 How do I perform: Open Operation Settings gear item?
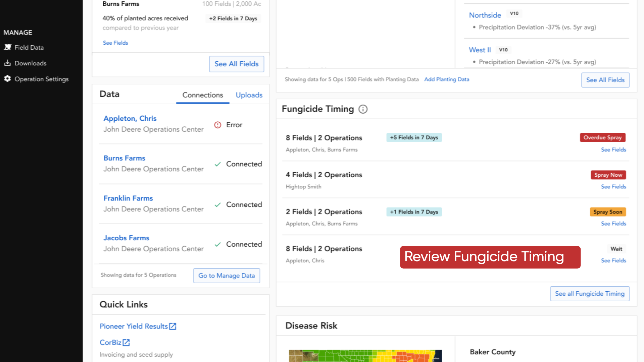[x=36, y=79]
